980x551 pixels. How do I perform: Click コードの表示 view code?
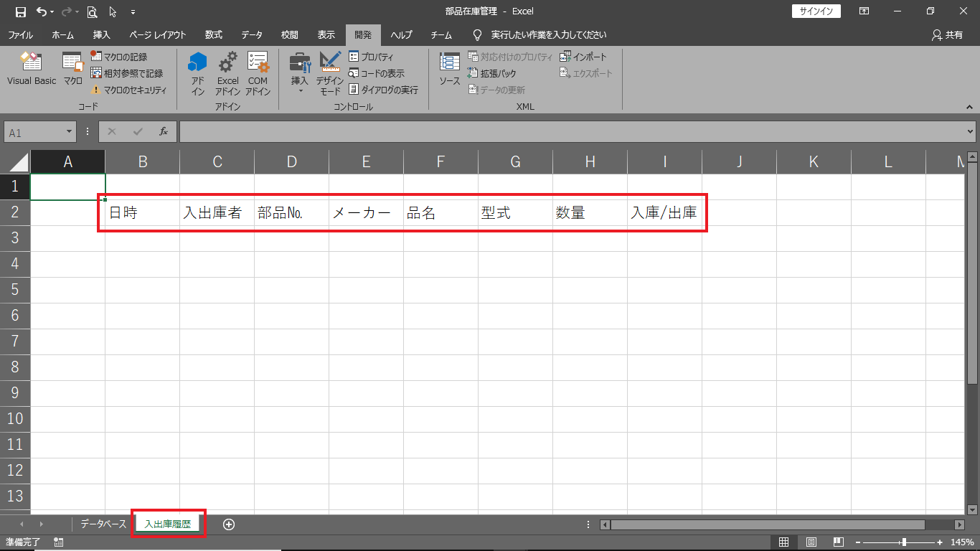[x=377, y=73]
